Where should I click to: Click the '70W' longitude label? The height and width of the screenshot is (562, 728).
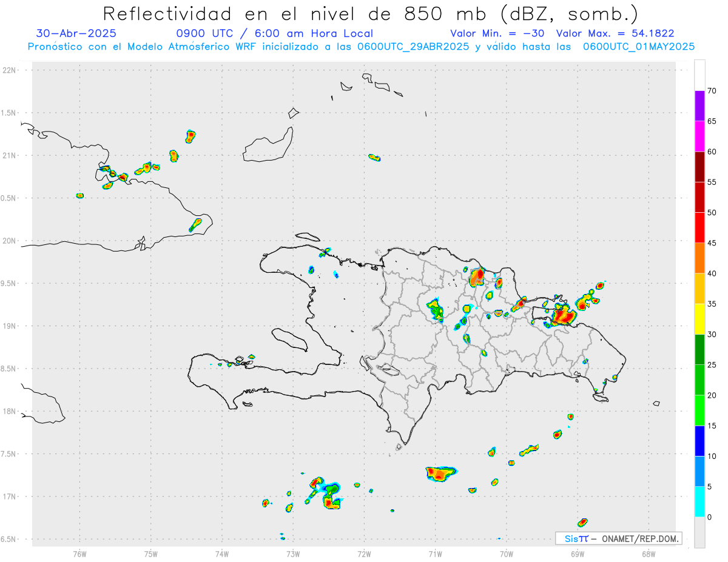(x=506, y=554)
